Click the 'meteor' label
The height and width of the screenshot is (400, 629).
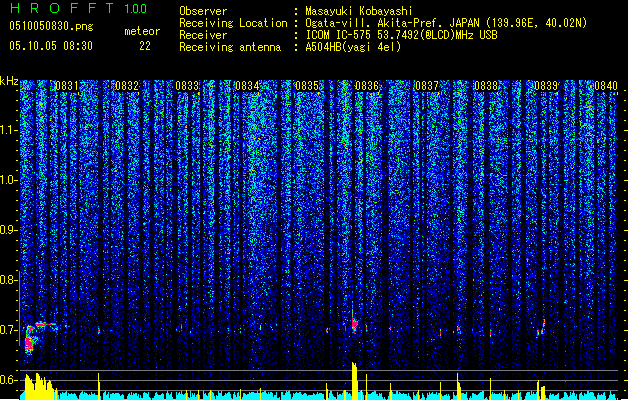[142, 31]
